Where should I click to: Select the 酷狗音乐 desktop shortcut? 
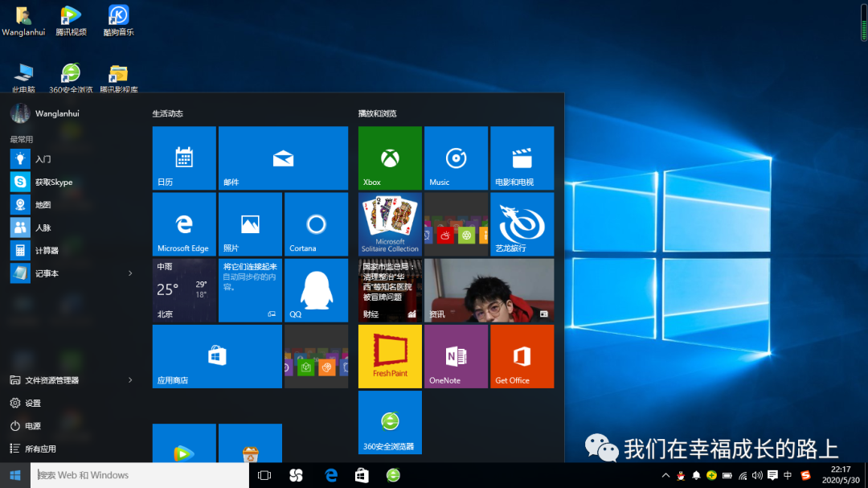click(118, 21)
